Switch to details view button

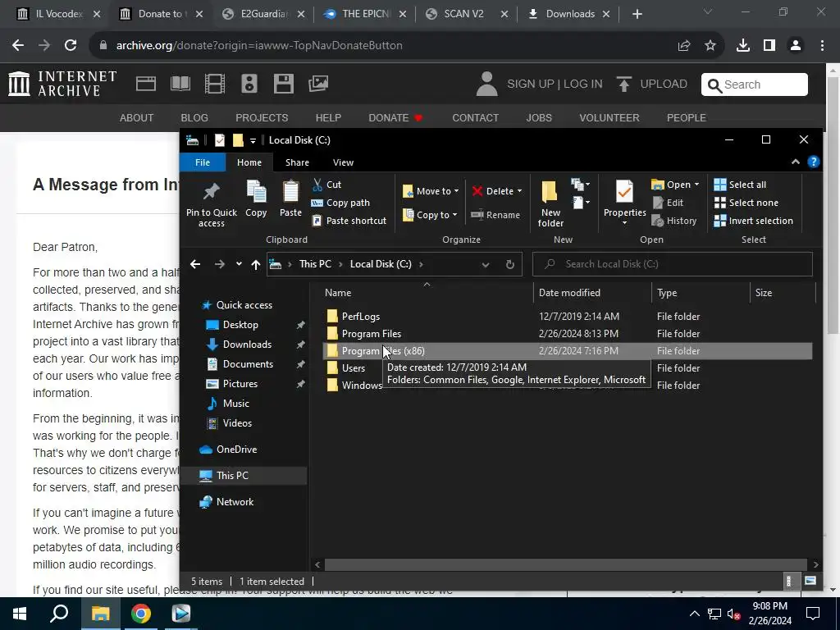click(x=788, y=582)
